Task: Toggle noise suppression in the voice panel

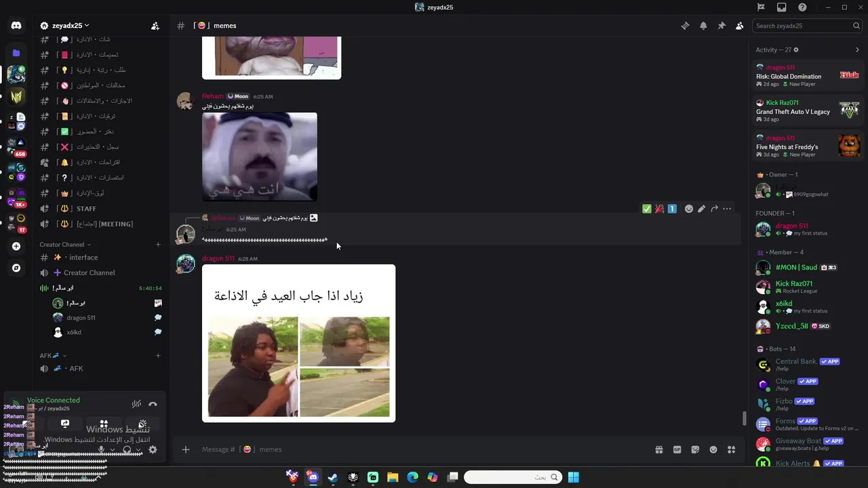Action: (136, 404)
